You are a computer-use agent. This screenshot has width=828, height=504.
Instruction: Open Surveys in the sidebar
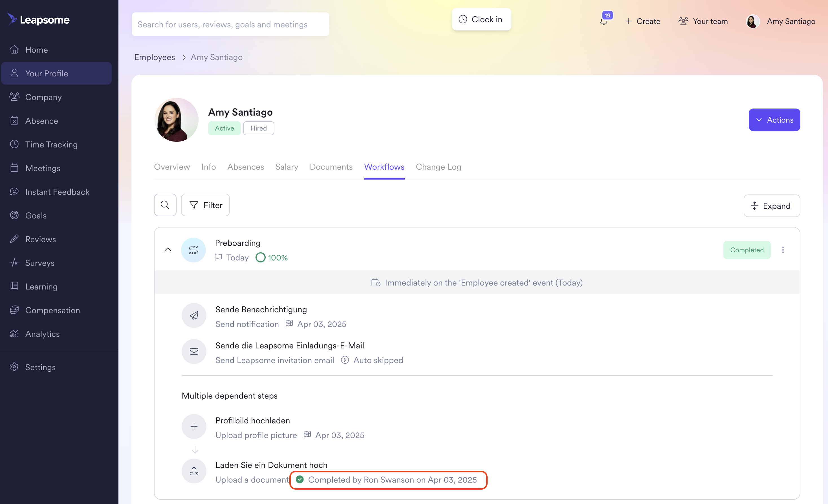pyautogui.click(x=56, y=263)
